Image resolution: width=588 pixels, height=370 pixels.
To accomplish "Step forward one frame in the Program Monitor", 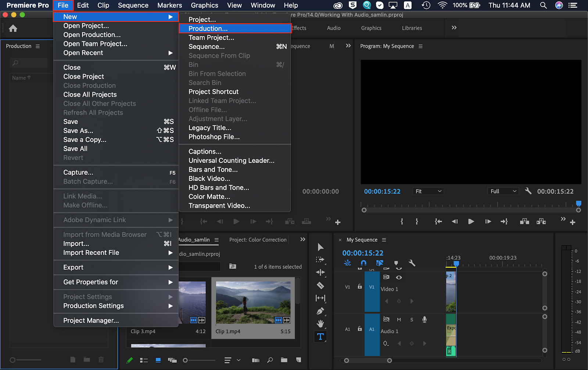I will [x=488, y=221].
